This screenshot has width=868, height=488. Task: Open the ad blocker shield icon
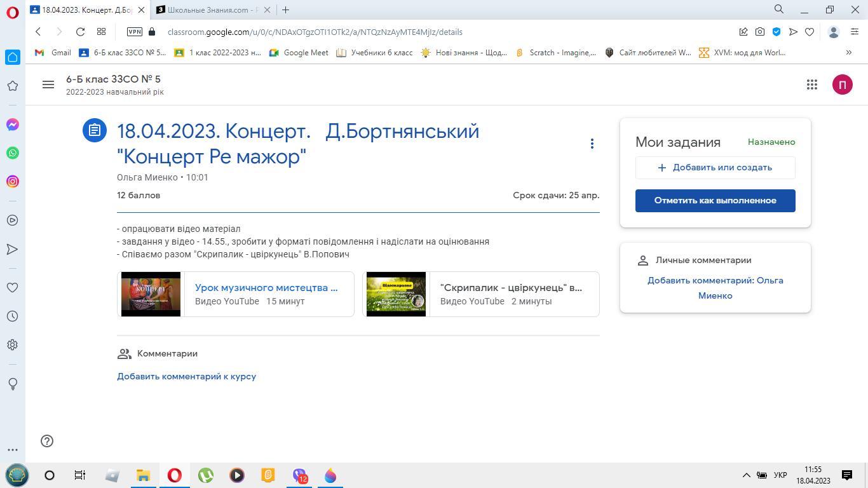click(x=776, y=32)
